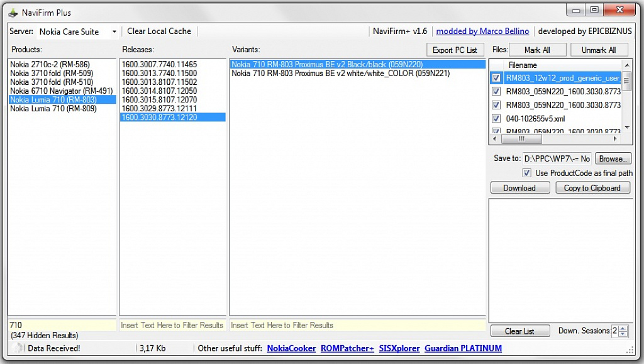Viewport: 644px width, 364px height.
Task: Select release 1600.3014.8107.12050
Action: click(x=173, y=91)
